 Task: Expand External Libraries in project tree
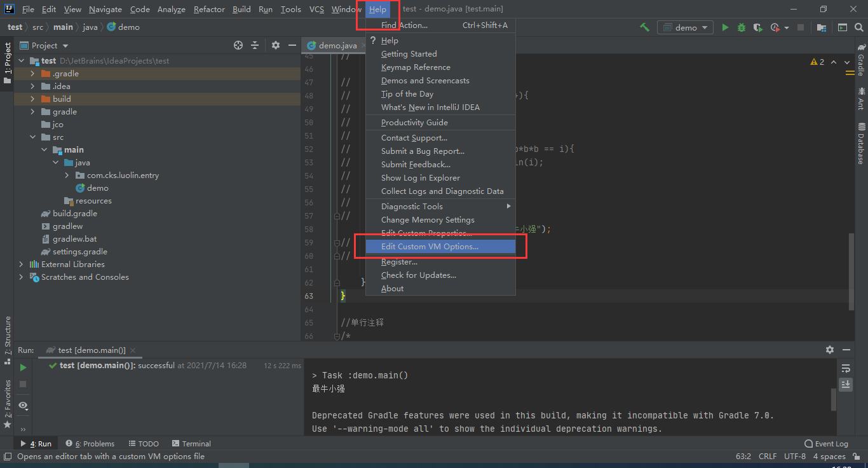tap(21, 265)
